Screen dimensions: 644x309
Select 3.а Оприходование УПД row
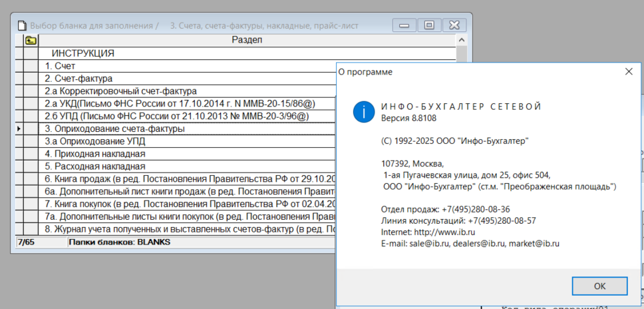point(187,141)
